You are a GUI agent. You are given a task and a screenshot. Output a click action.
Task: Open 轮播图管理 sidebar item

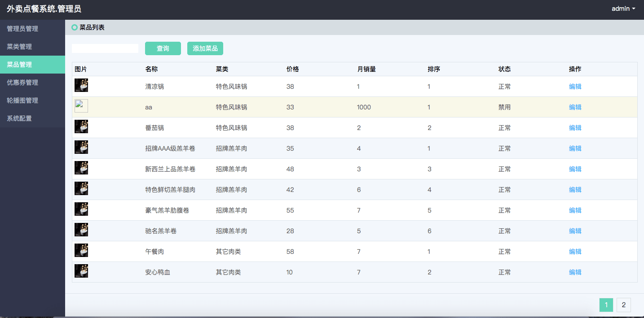pyautogui.click(x=22, y=100)
